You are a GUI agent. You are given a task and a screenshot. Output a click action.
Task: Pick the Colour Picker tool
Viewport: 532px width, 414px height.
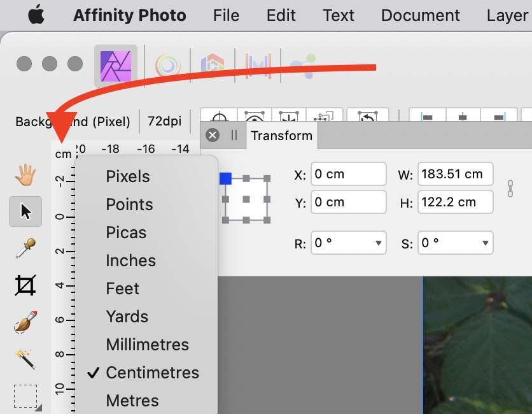click(x=25, y=248)
